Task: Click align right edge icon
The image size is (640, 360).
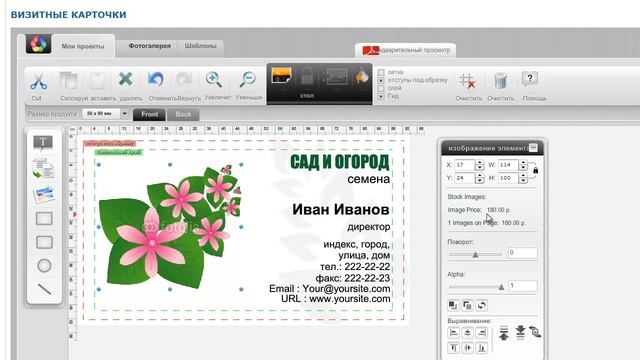Action: [x=482, y=333]
